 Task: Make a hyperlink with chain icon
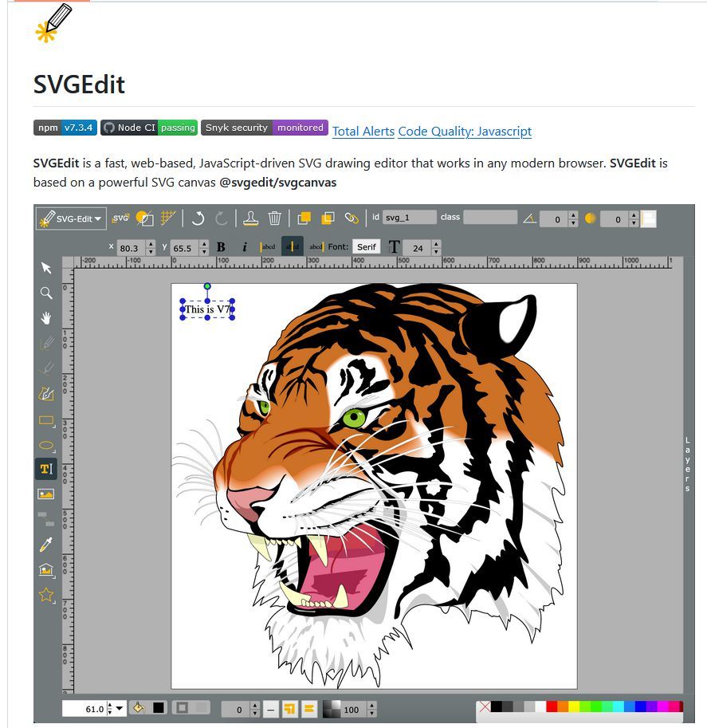[x=352, y=218]
